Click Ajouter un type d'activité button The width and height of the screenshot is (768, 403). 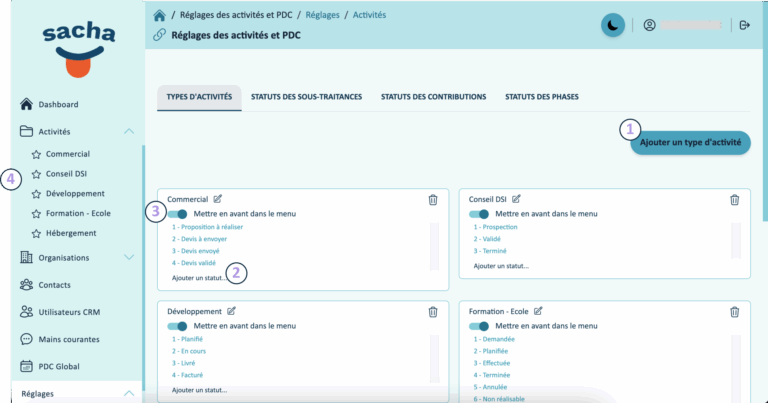[x=690, y=142]
